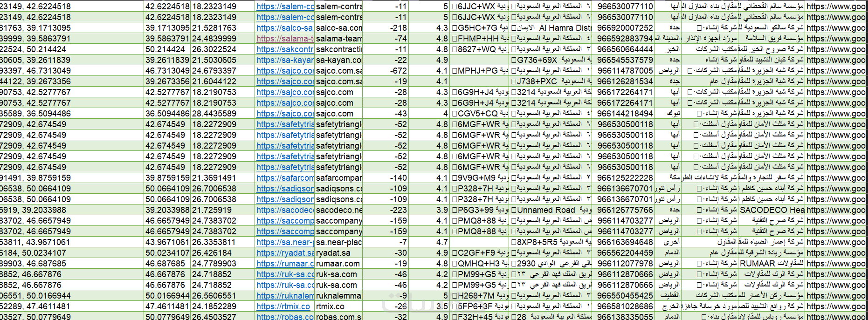
Task: Select the ruknalemma domain cell
Action: click(x=339, y=296)
